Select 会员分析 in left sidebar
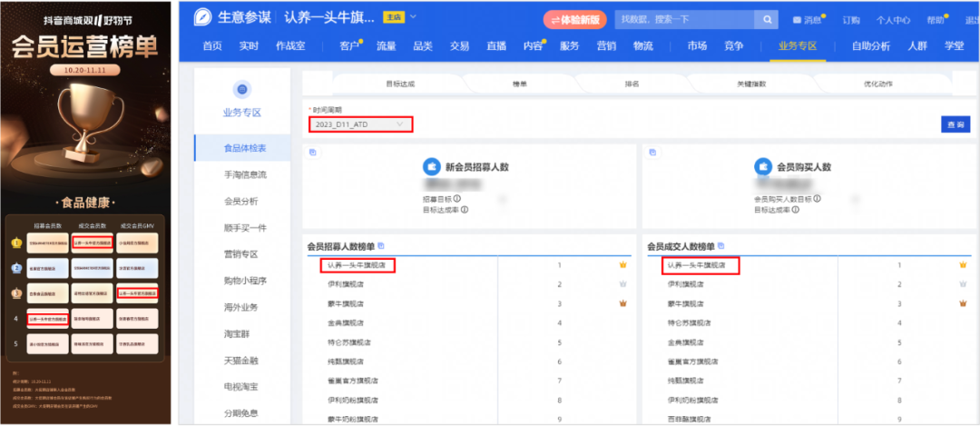This screenshot has height=426, width=980. (241, 202)
